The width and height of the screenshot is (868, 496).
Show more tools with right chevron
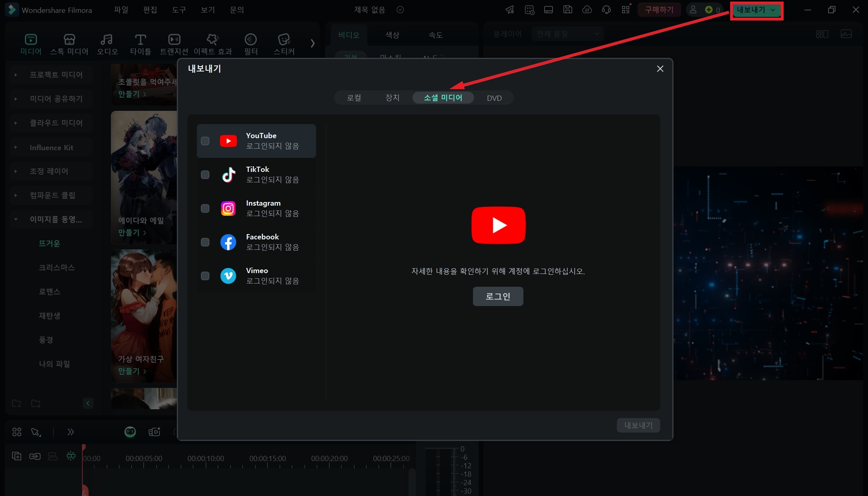click(x=313, y=43)
